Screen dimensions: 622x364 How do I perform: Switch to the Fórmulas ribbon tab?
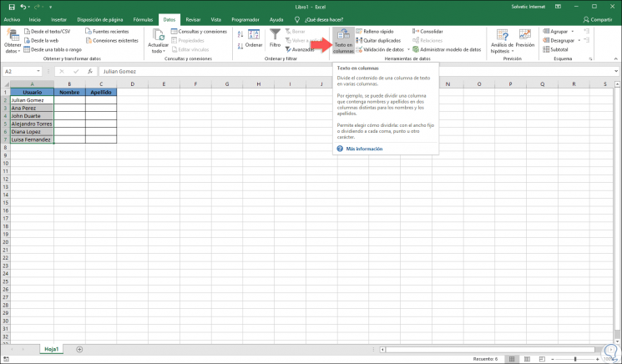pyautogui.click(x=143, y=18)
